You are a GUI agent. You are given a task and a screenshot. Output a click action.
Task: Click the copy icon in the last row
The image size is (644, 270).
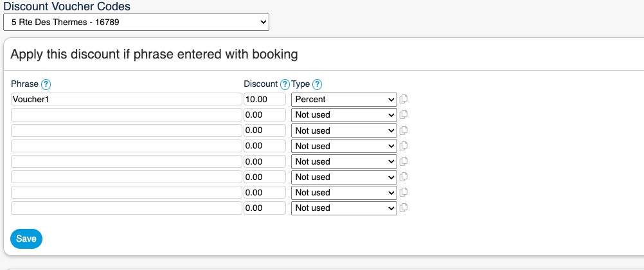click(x=404, y=208)
